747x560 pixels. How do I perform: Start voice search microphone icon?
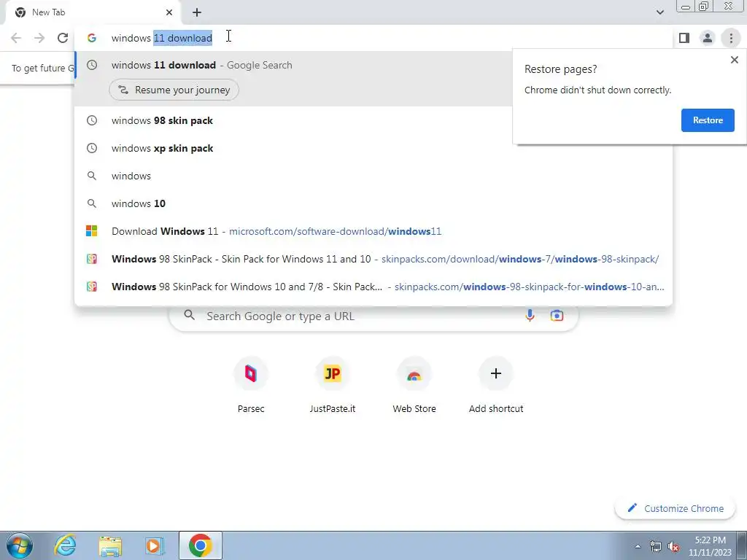530,315
